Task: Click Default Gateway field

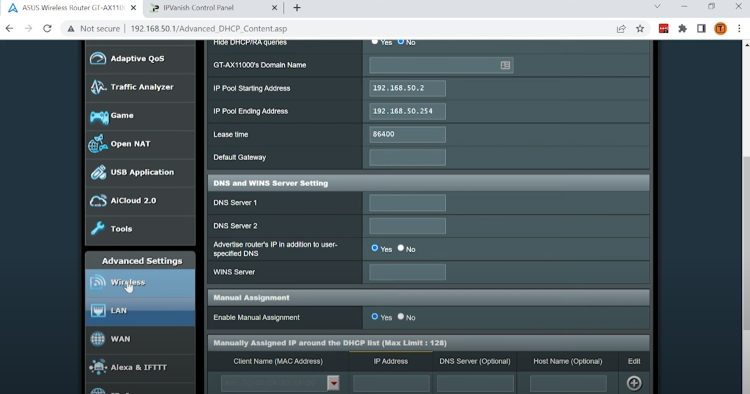Action: click(408, 157)
